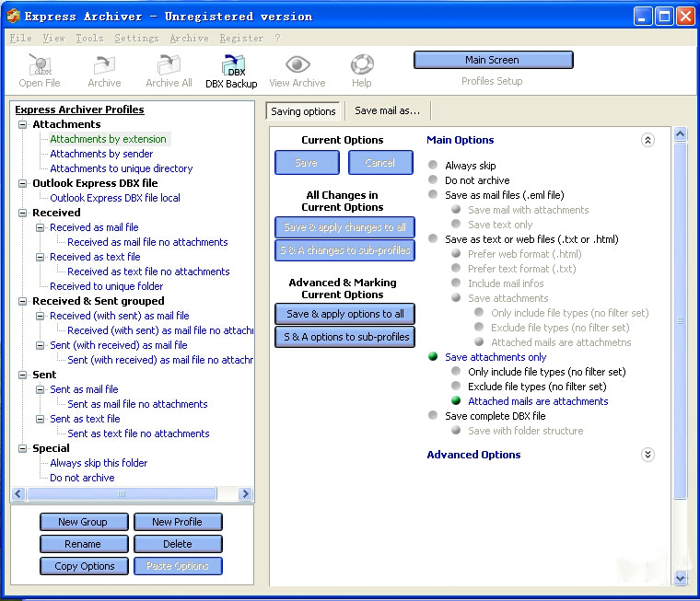Image resolution: width=700 pixels, height=601 pixels.
Task: Click the options panel vertical scrollbar thumb
Action: tap(680, 320)
